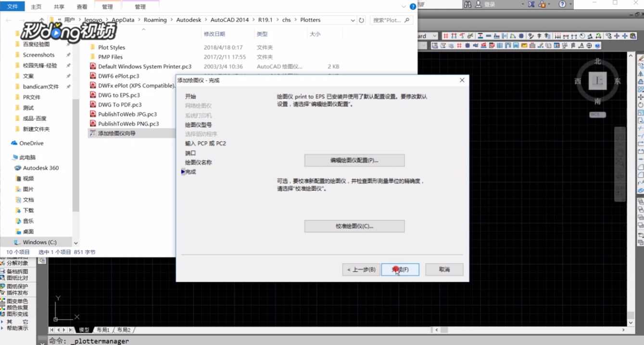Switch to the 布局1 layout tab

point(103,330)
